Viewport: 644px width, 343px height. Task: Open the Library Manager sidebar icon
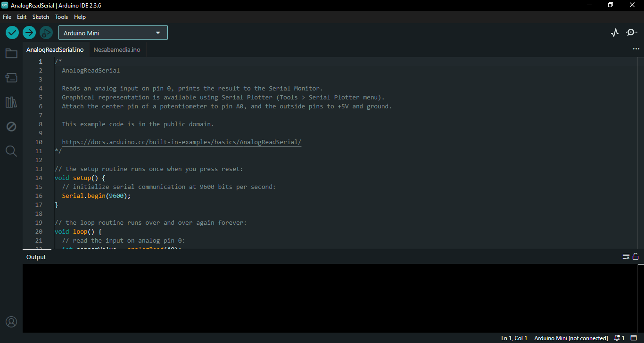pyautogui.click(x=11, y=102)
